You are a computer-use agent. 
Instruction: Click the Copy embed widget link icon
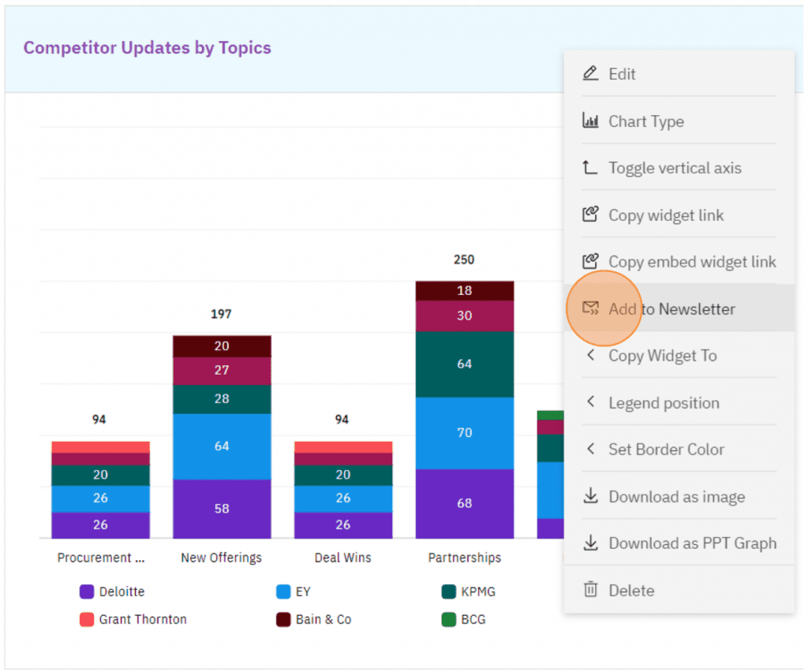(590, 261)
